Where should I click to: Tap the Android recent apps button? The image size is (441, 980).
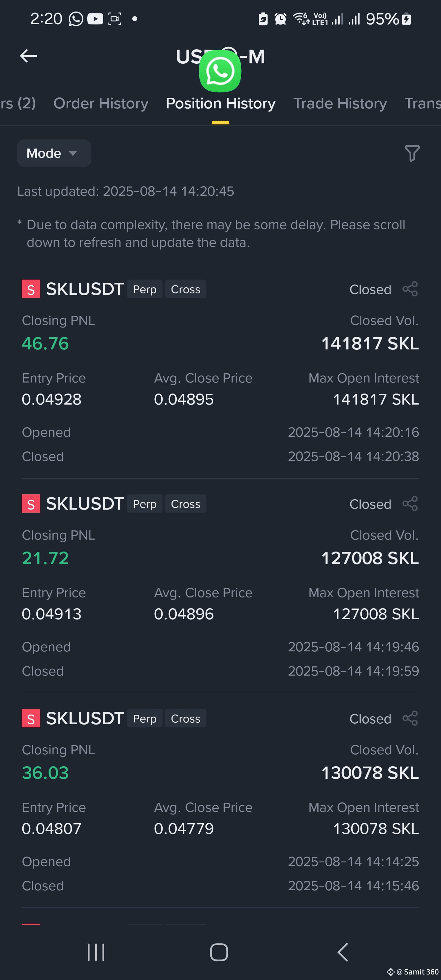tap(96, 952)
